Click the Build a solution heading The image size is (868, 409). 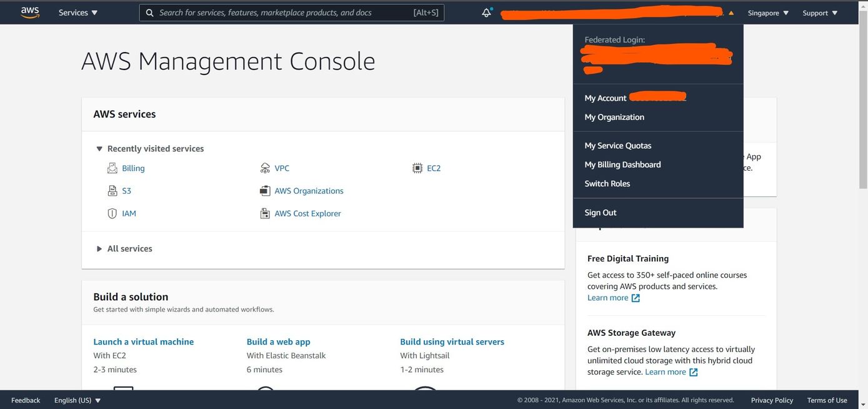coord(131,297)
